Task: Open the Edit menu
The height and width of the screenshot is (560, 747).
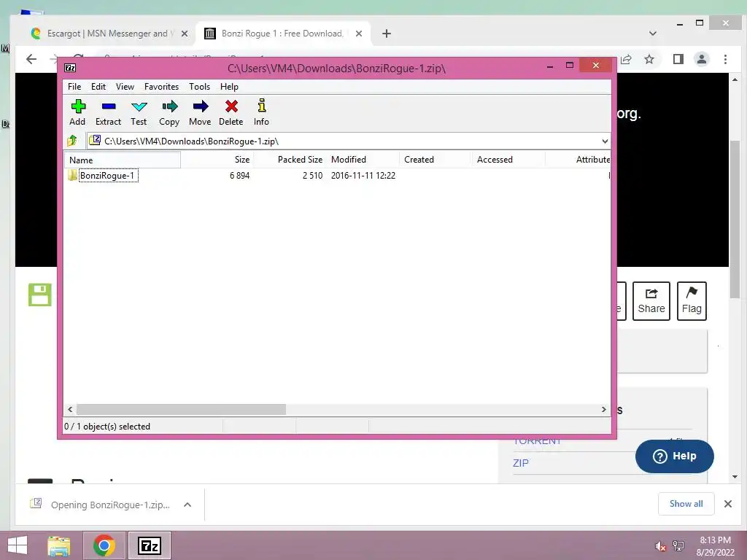Action: pyautogui.click(x=98, y=87)
